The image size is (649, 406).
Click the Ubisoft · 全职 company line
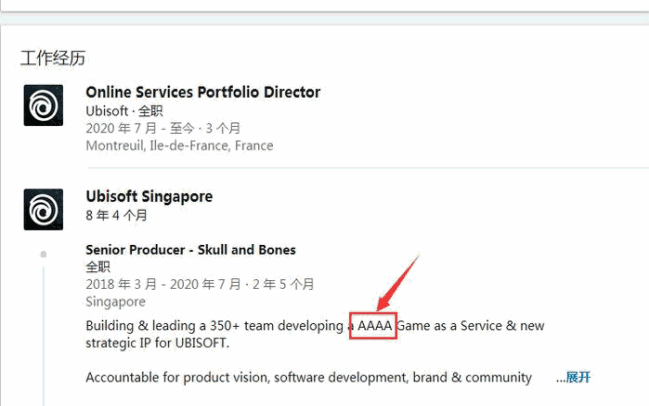tap(124, 110)
